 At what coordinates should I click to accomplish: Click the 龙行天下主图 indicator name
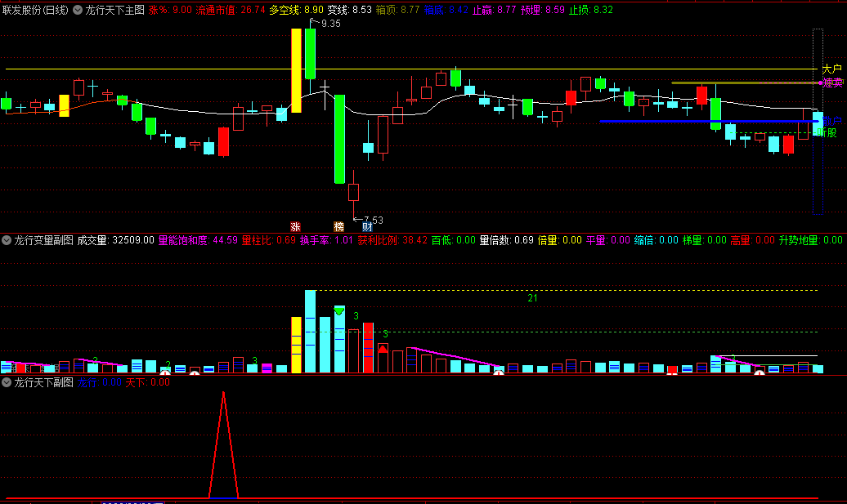pos(114,10)
